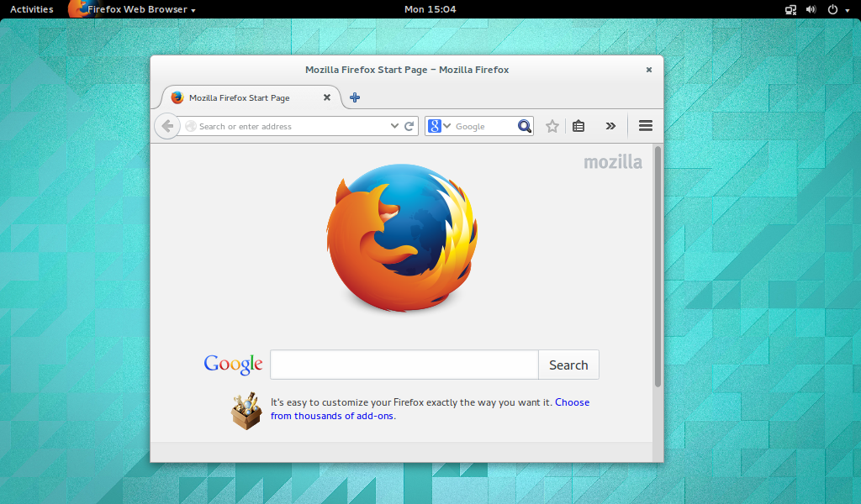
Task: Show bookmarks list icon
Action: (x=578, y=126)
